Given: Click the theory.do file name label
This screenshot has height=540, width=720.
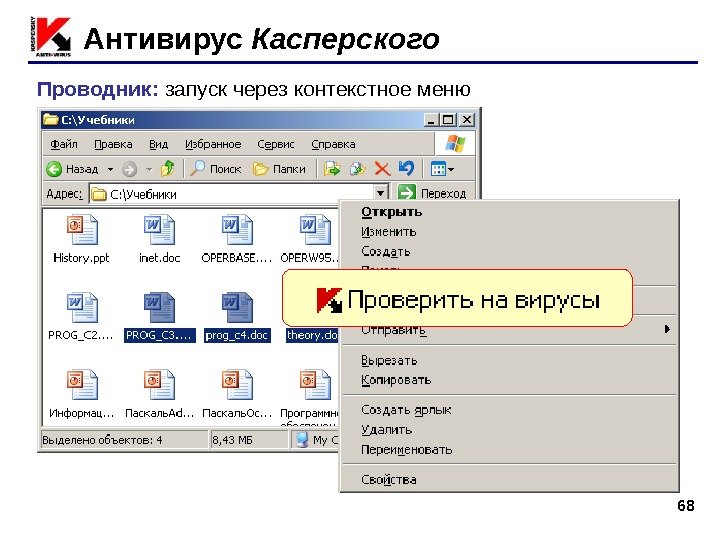Looking at the screenshot, I should point(312,335).
